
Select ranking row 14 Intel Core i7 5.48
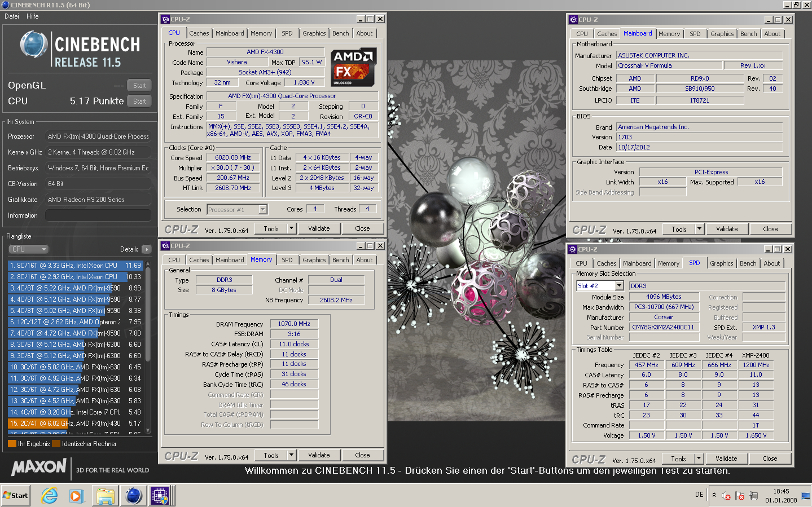coord(75,412)
